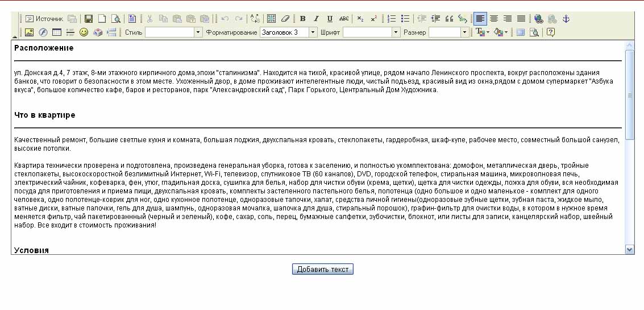Insert a Flash object
The width and height of the screenshot is (644, 310).
pos(43,32)
